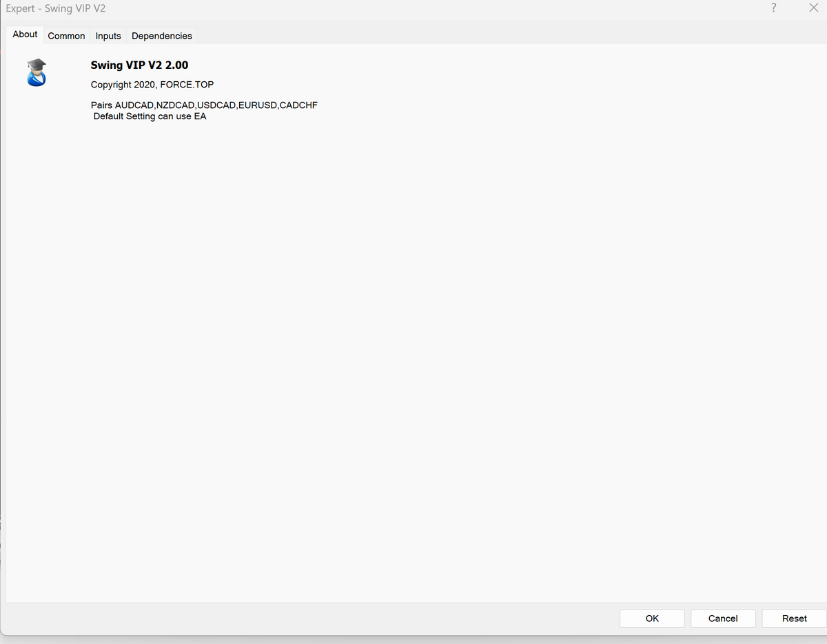The height and width of the screenshot is (644, 827).
Task: Click the question mark help icon
Action: point(773,8)
